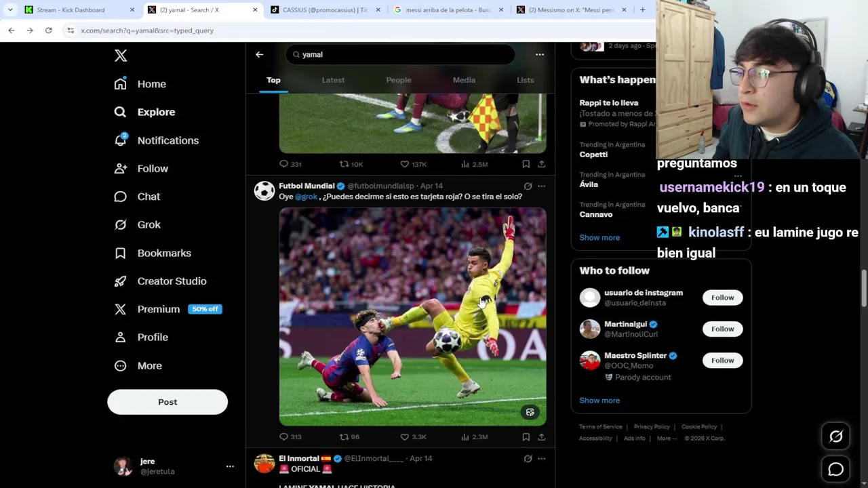Focus the yamal search field
868x488 pixels.
pyautogui.click(x=400, y=54)
